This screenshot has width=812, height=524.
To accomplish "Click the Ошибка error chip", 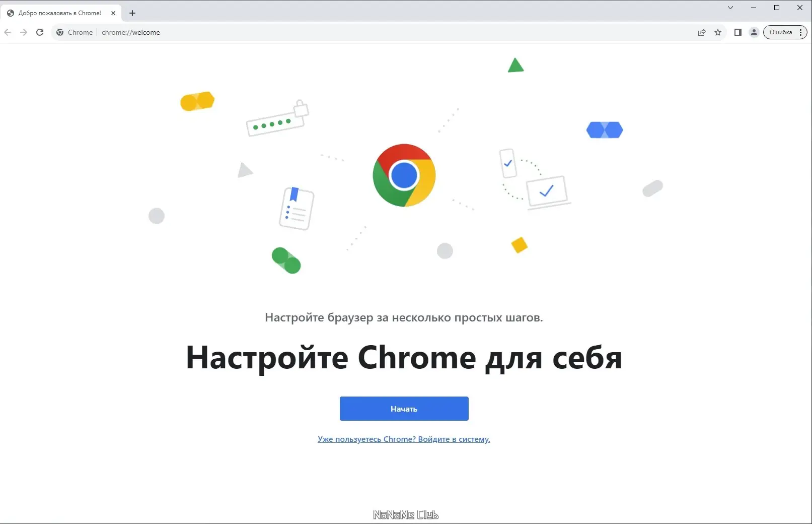I will point(781,32).
